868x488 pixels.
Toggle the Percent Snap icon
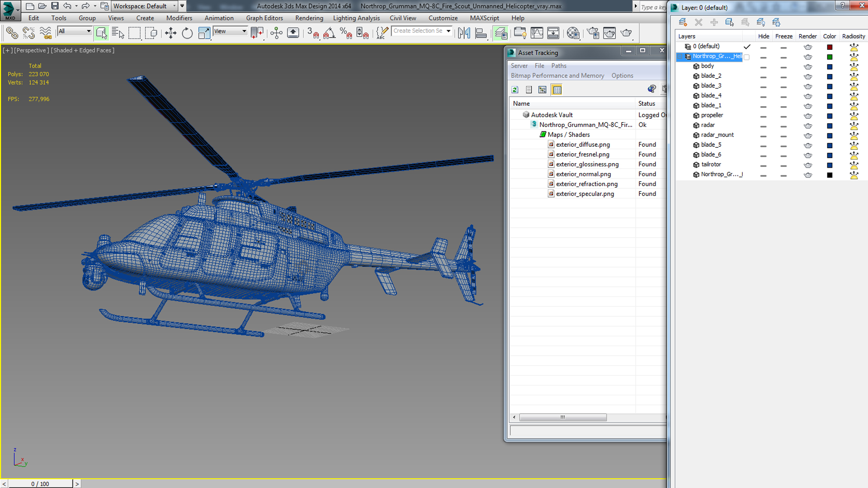click(346, 33)
